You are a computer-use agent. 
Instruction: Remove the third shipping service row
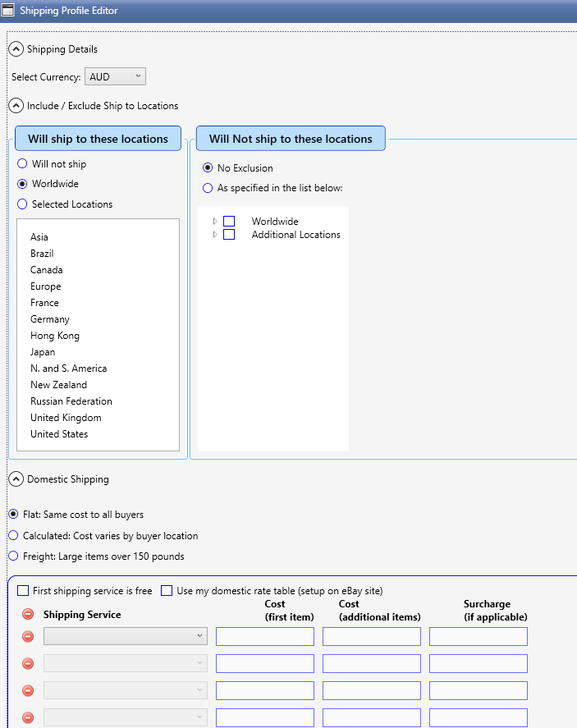click(x=28, y=690)
